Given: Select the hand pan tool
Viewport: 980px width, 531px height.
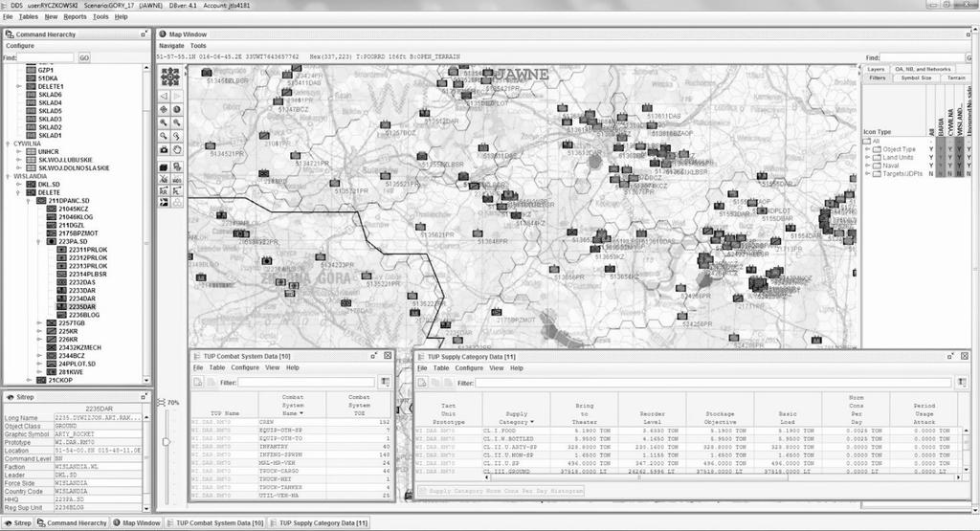Looking at the screenshot, I should 177,149.
